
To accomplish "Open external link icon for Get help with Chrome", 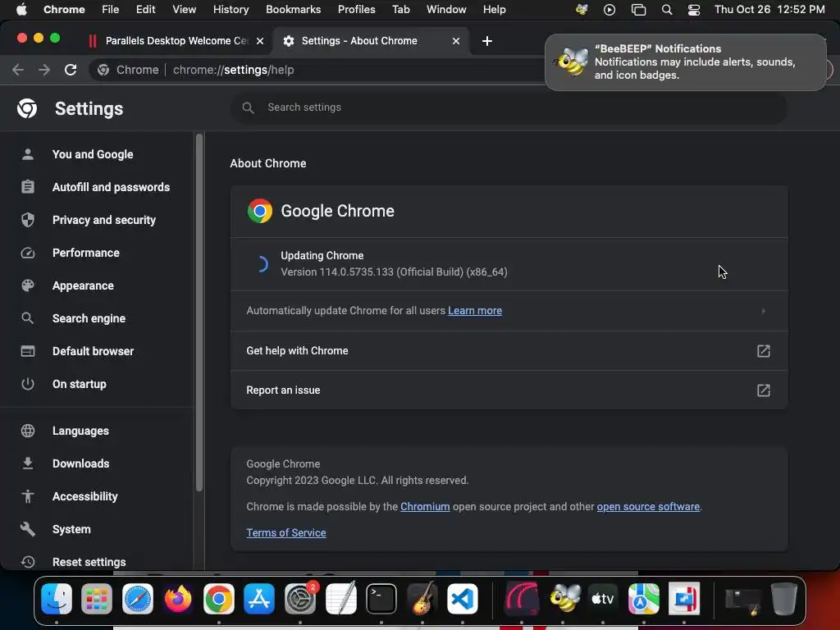I will click(764, 351).
